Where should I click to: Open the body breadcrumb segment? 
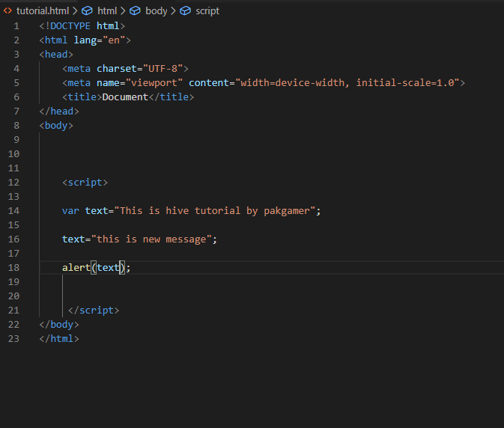point(157,11)
